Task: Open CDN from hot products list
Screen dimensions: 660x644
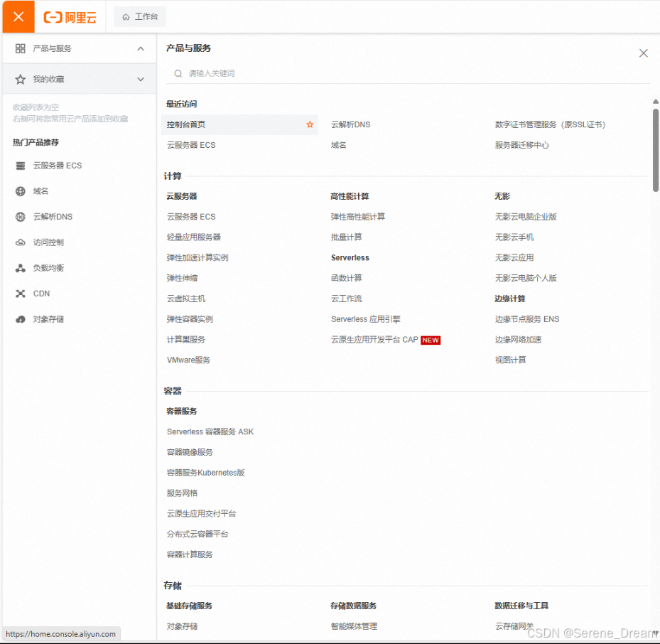Action: (41, 294)
